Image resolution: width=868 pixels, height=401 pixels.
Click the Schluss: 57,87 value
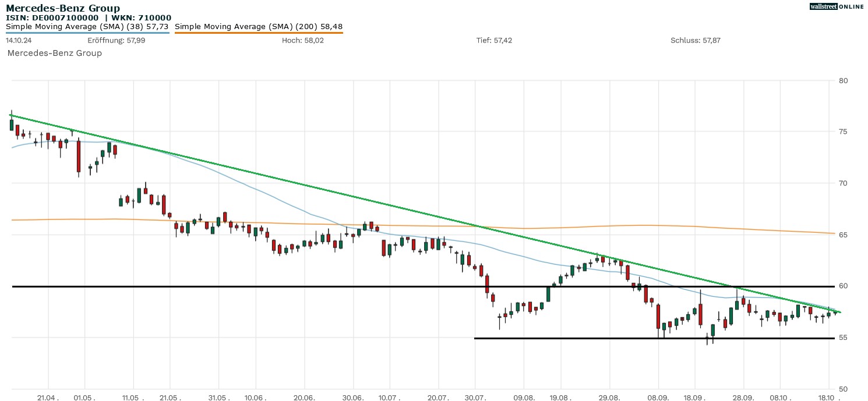696,40
